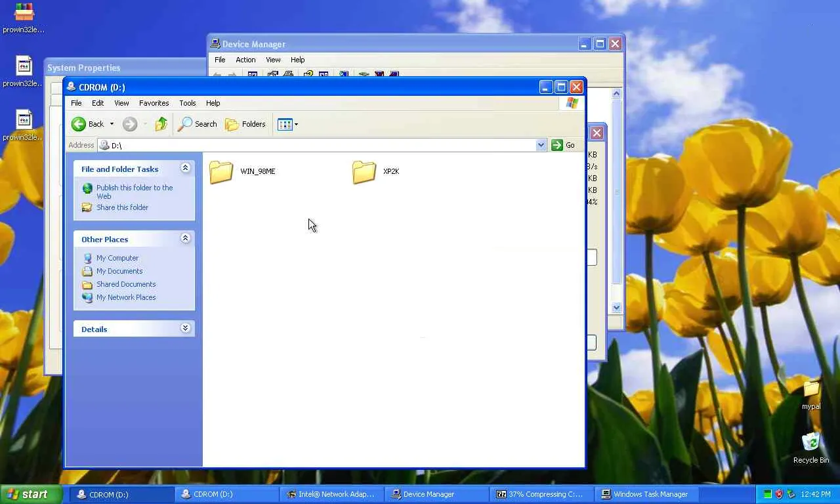840x504 pixels.
Task: Open the Edit menu in CDROM window
Action: 98,103
